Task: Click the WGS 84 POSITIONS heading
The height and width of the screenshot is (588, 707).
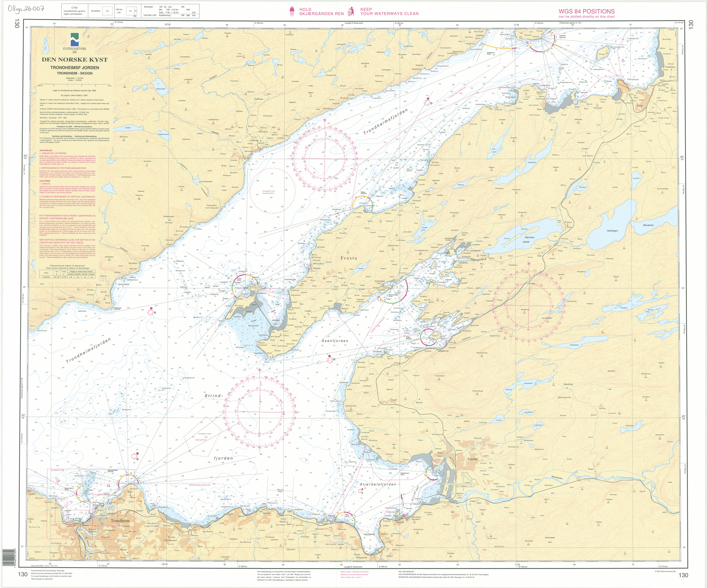Action: [586, 11]
